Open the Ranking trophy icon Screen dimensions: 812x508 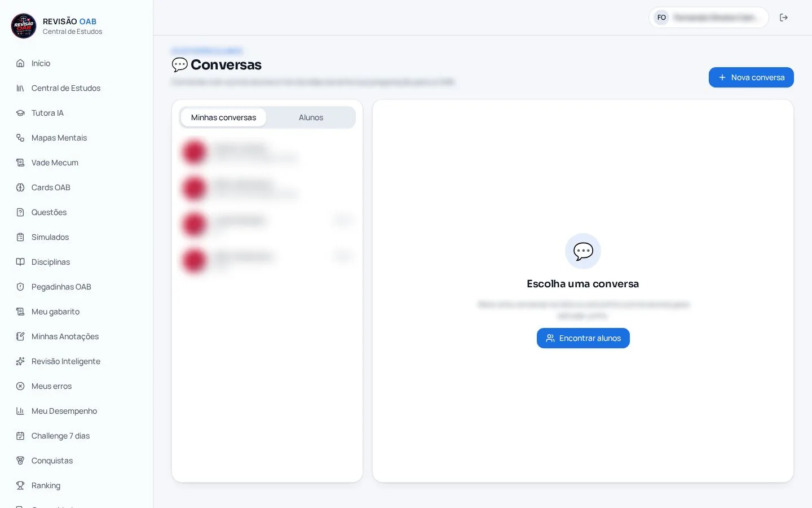pos(20,485)
